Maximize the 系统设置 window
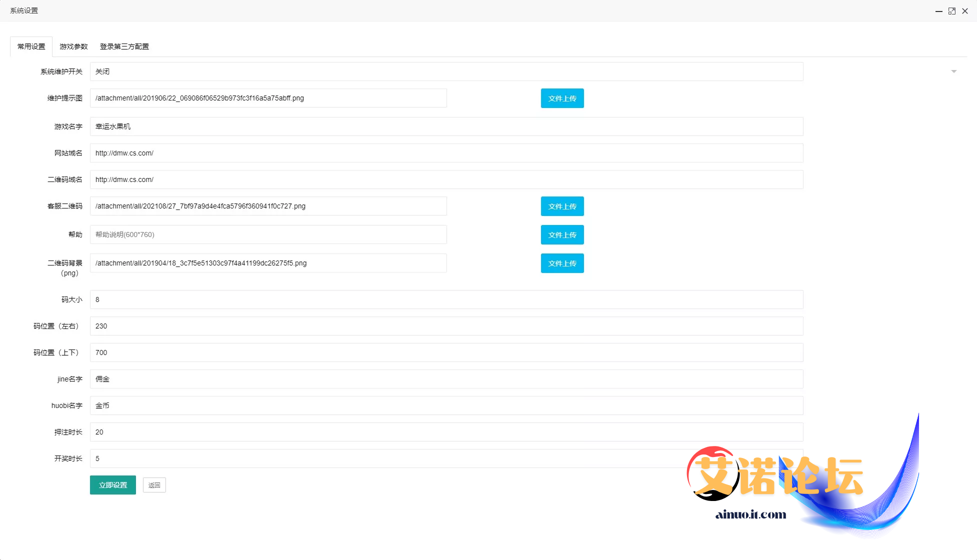Viewport: 977px width, 560px height. [952, 11]
